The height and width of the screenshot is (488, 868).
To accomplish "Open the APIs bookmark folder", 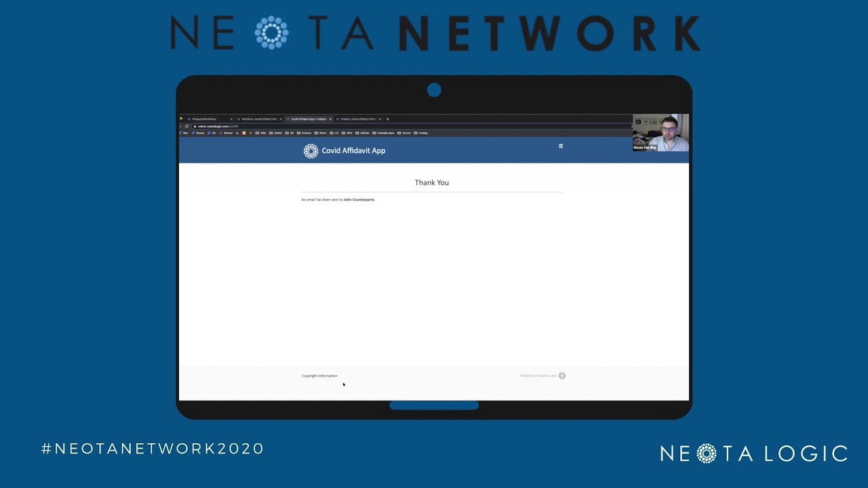I will point(347,133).
